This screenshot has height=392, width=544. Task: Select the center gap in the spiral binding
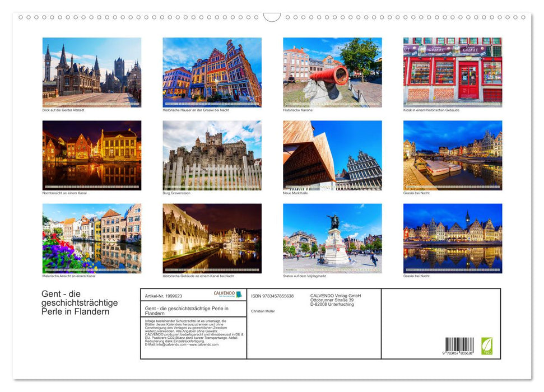tap(272, 16)
